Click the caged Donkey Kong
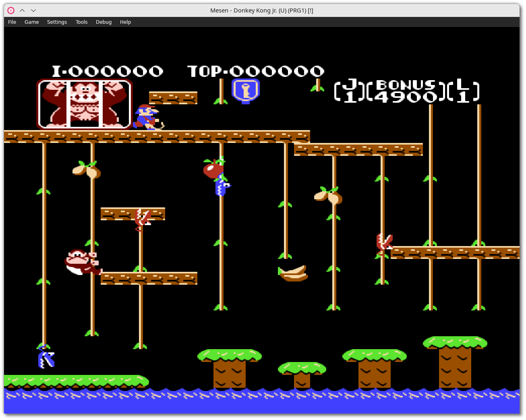The height and width of the screenshot is (420, 526). tap(85, 104)
